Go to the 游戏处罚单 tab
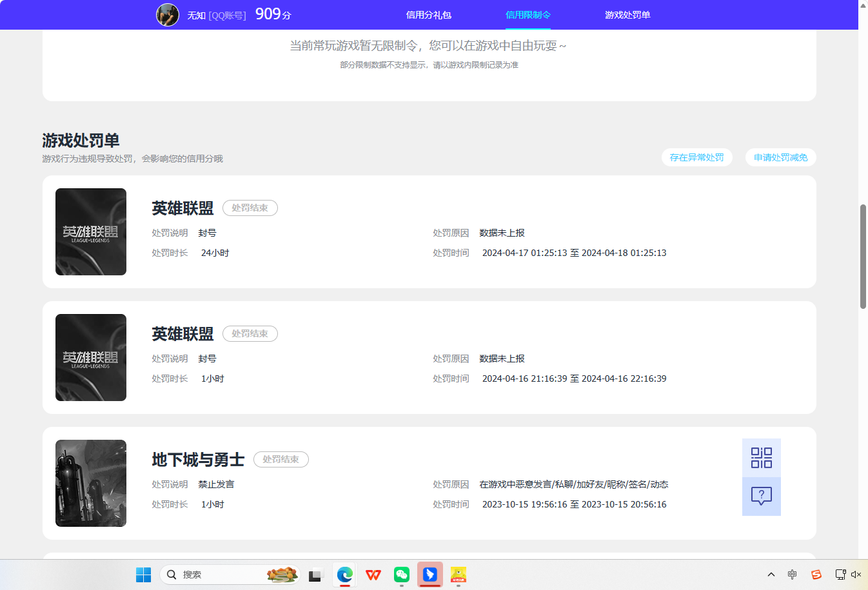 [x=627, y=15]
